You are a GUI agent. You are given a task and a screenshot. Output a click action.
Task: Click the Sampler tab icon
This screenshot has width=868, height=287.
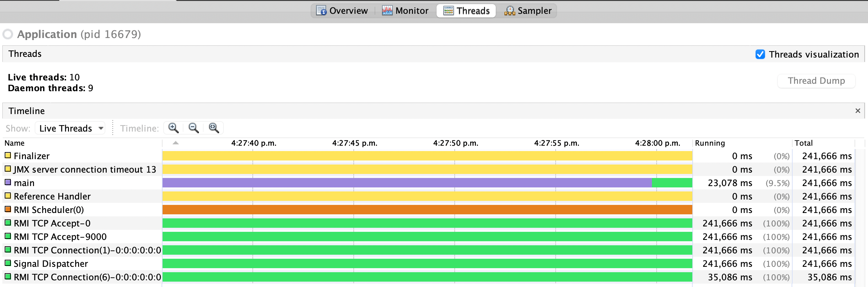pyautogui.click(x=510, y=11)
